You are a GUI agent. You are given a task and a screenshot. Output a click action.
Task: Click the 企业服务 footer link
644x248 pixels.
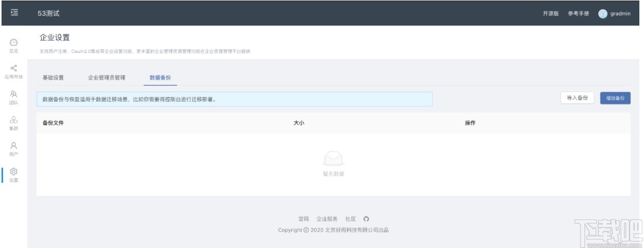[x=327, y=219]
